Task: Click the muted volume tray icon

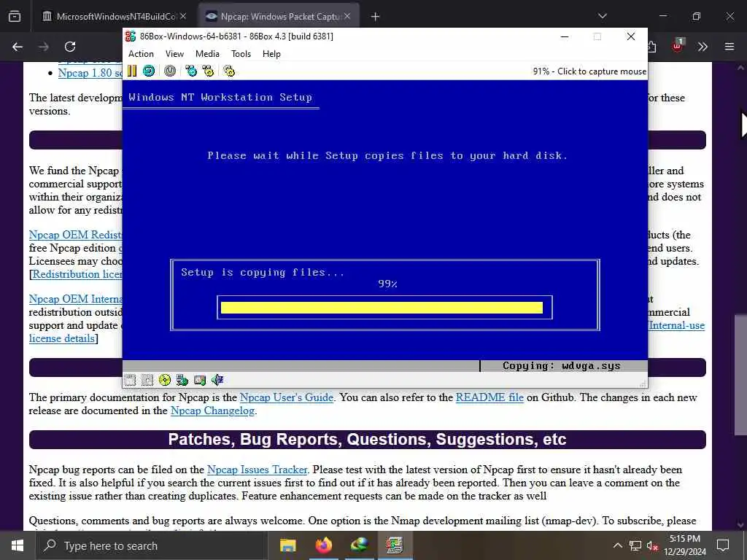Action: point(652,545)
